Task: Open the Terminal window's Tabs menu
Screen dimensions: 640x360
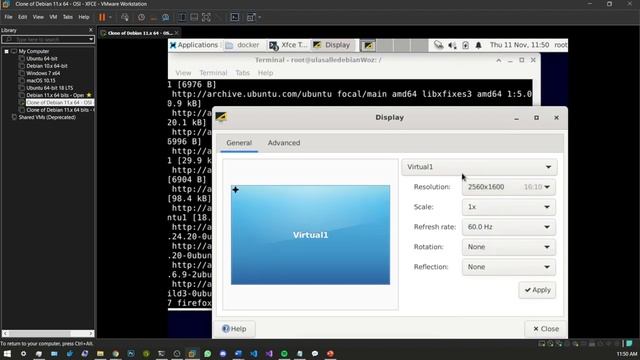Action: (x=242, y=73)
